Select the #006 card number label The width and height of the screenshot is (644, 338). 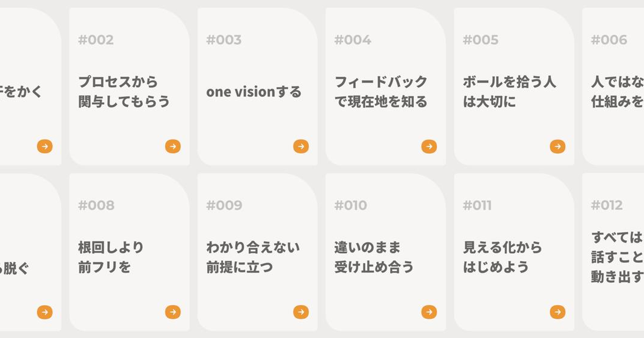609,40
